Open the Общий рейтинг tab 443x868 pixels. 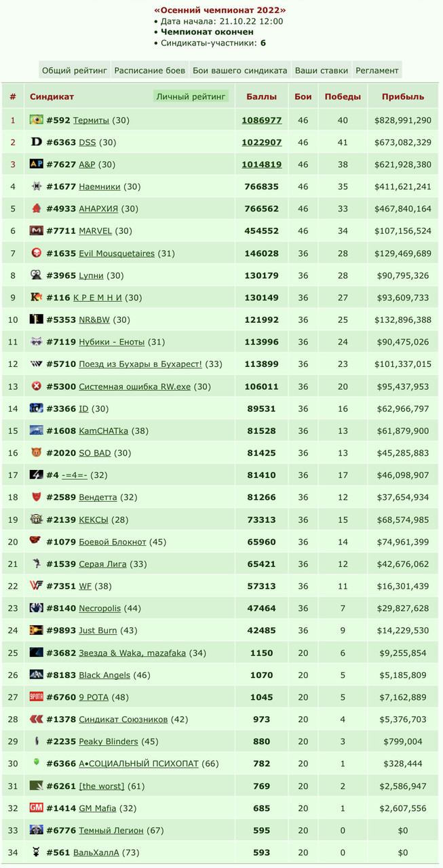(75, 70)
